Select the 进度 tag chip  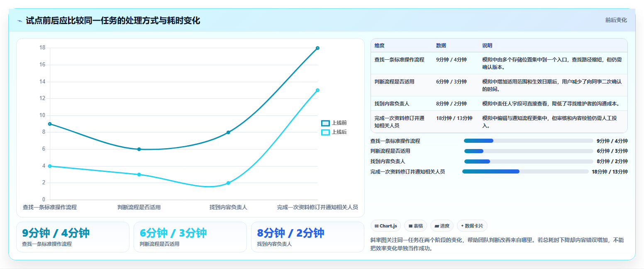442,226
